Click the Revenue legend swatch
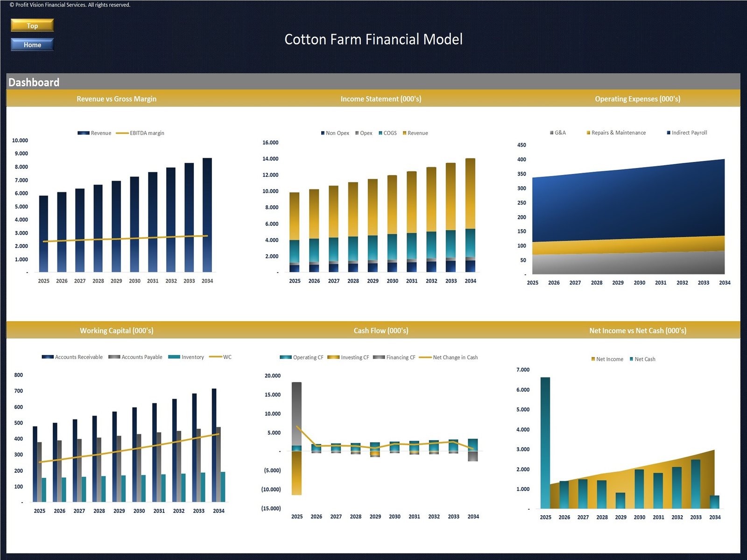 coord(83,133)
